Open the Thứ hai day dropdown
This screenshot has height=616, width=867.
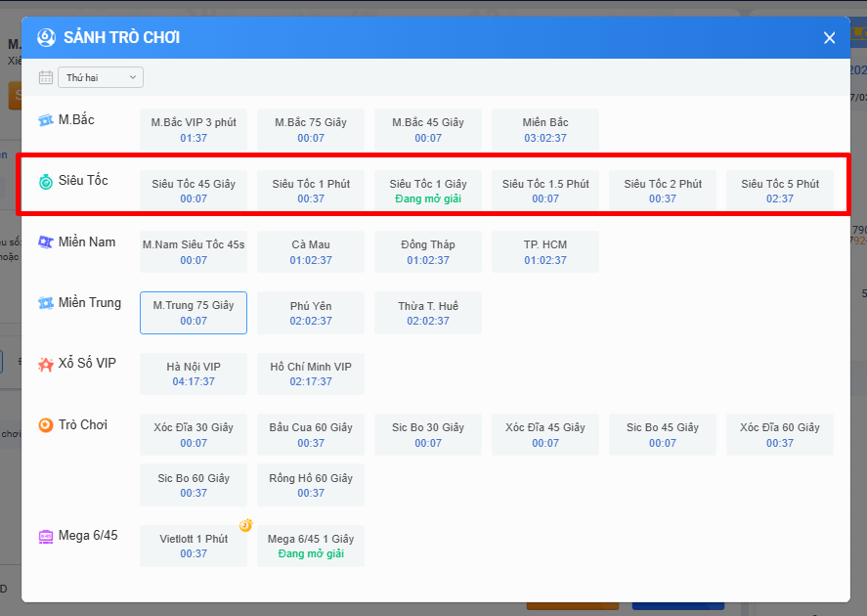tap(101, 77)
